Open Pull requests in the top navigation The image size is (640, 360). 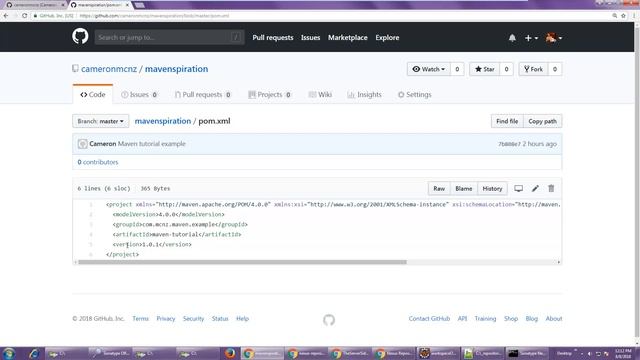[273, 38]
